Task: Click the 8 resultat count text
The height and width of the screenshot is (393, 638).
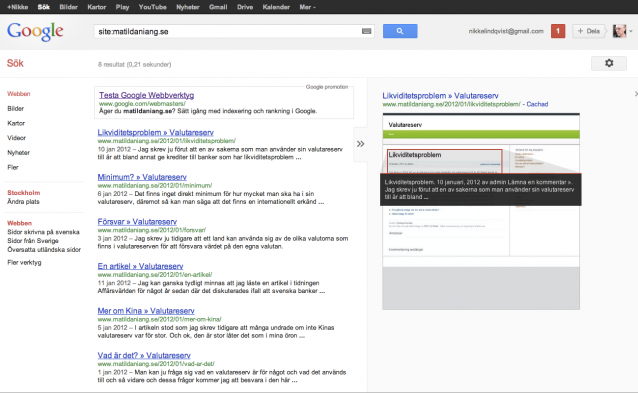Action: coord(134,64)
